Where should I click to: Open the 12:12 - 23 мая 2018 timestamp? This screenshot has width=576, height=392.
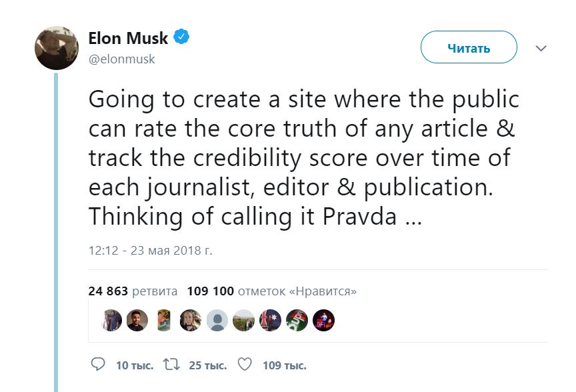click(x=150, y=251)
